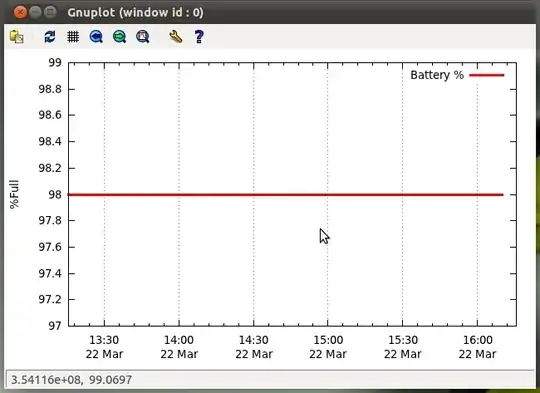Replot the graph with refresh icon
Image resolution: width=540 pixels, height=393 pixels.
tap(50, 37)
